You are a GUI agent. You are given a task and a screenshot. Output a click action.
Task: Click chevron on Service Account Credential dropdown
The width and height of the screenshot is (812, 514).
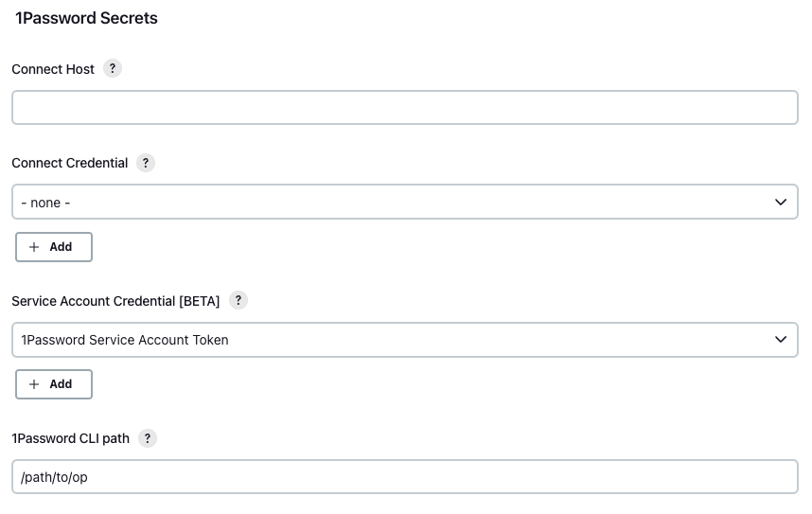781,340
